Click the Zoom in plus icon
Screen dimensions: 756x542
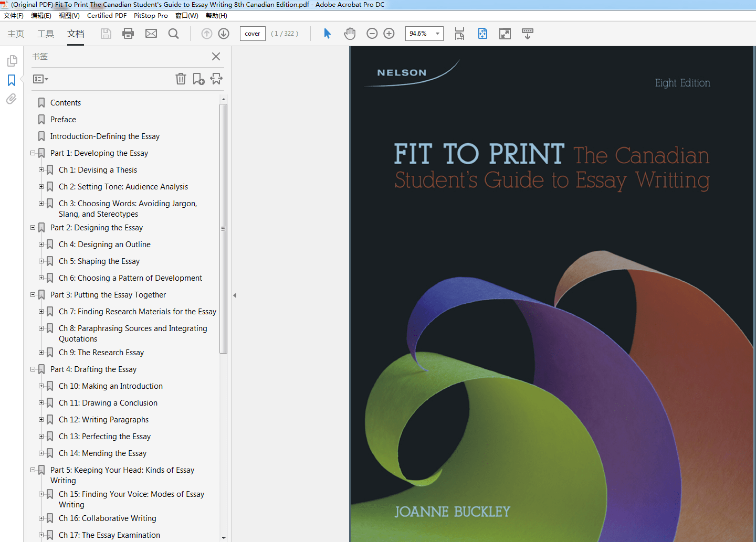click(x=389, y=34)
